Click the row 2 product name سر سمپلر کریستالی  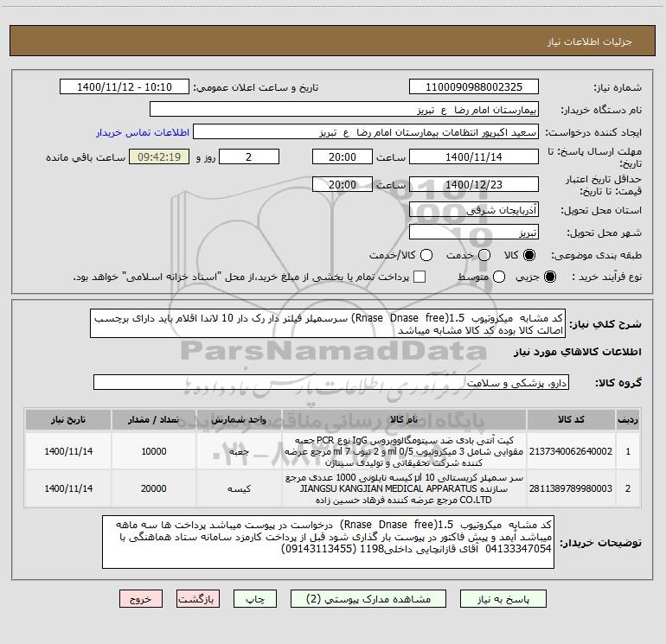pos(404,488)
